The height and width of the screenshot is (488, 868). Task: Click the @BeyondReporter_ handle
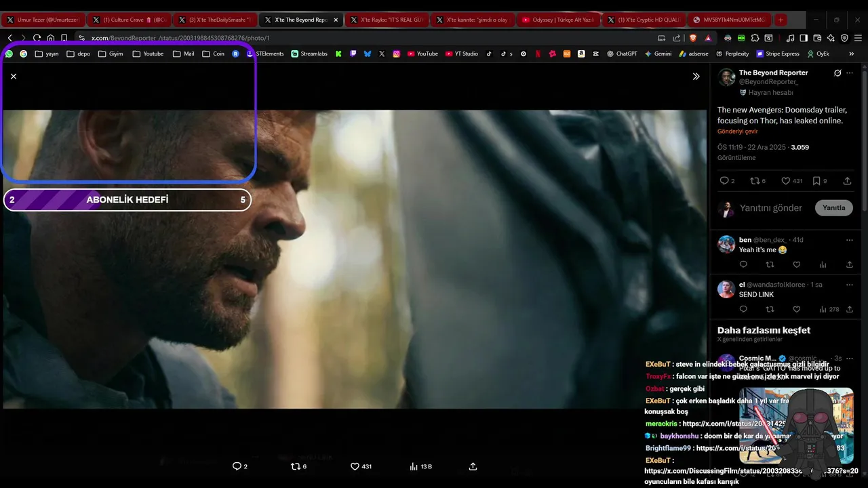[x=768, y=82]
